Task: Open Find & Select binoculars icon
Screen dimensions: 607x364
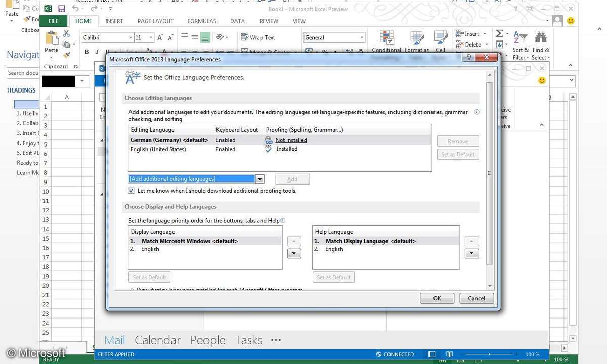Action: 541,44
